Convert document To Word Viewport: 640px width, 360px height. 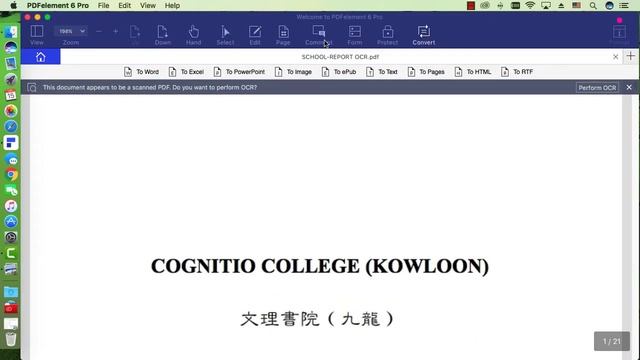point(141,72)
